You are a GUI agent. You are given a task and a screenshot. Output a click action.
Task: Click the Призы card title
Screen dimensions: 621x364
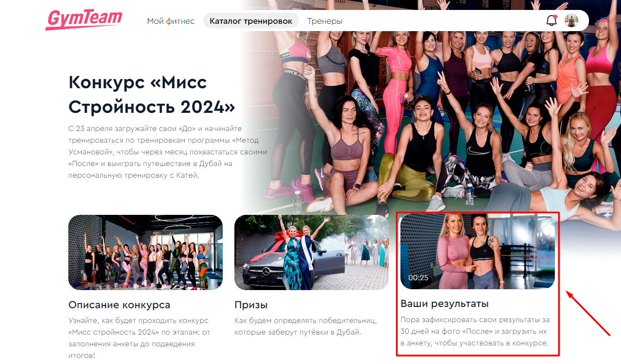tap(251, 305)
